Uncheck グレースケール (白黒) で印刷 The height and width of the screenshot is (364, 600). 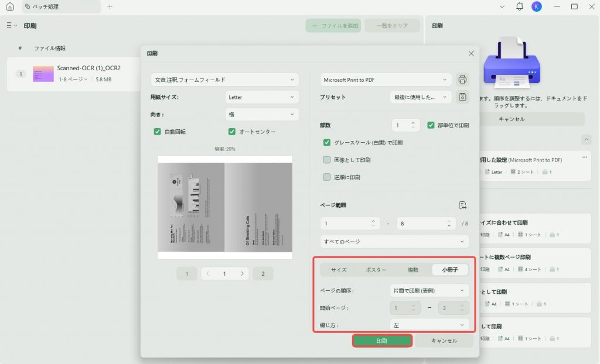pyautogui.click(x=327, y=142)
